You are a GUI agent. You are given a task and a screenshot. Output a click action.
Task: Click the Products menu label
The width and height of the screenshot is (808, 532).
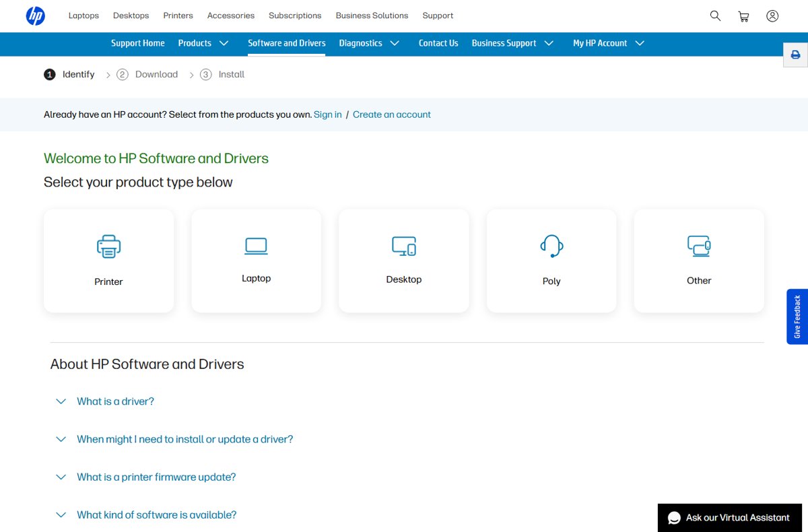[195, 43]
